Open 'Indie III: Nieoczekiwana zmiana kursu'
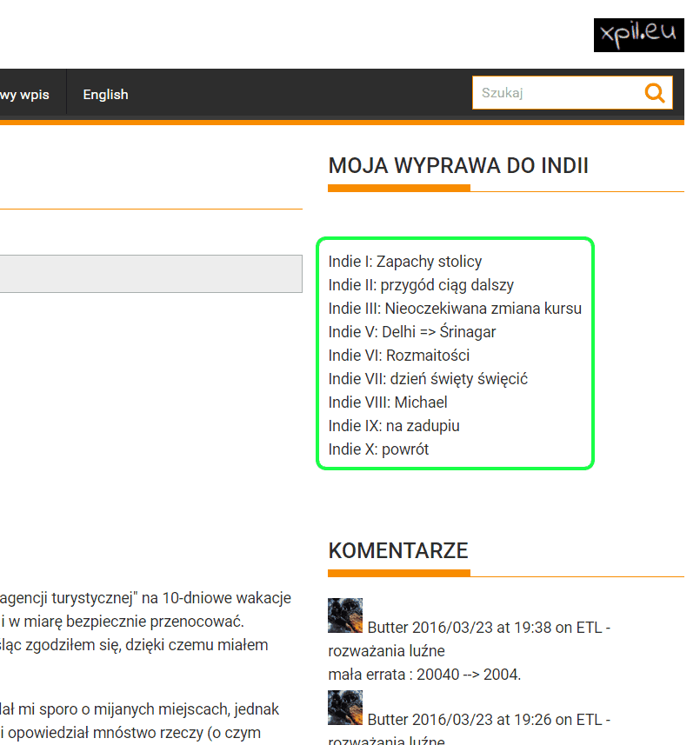 [x=455, y=308]
